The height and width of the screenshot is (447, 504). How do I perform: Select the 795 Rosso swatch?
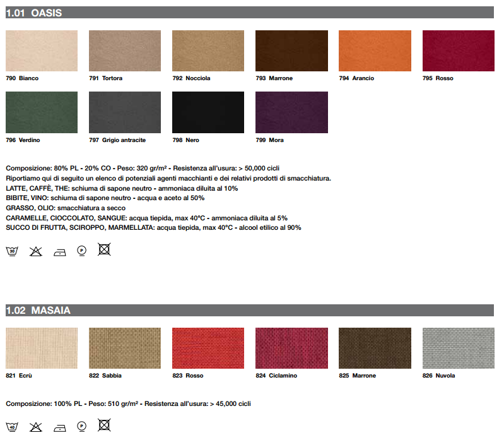(459, 51)
